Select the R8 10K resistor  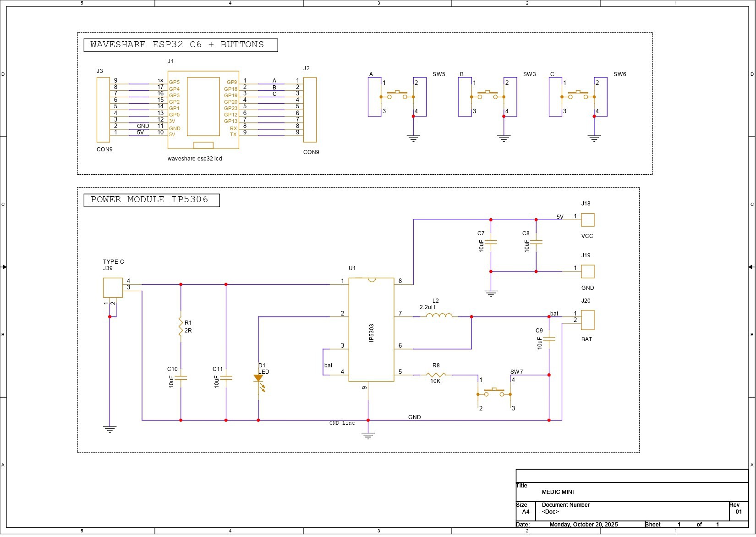pos(436,375)
